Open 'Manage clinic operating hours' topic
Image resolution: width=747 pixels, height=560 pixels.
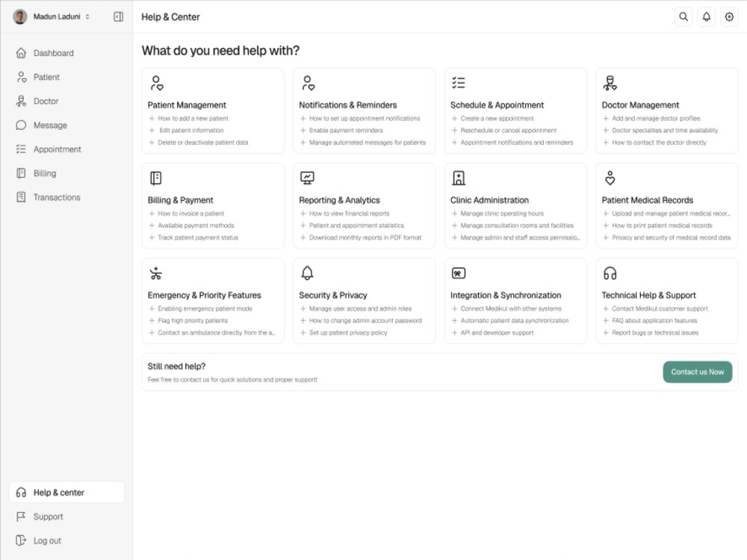pos(498,214)
